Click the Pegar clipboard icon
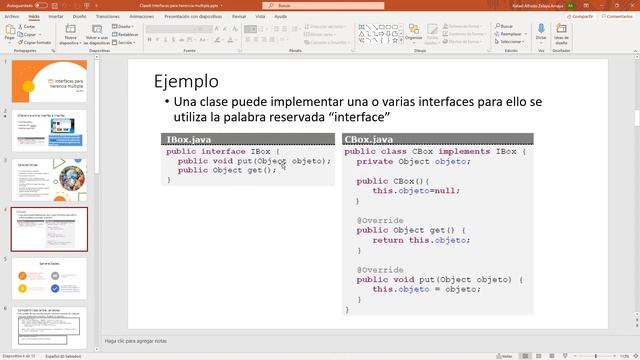Image resolution: width=640 pixels, height=360 pixels. [10, 30]
